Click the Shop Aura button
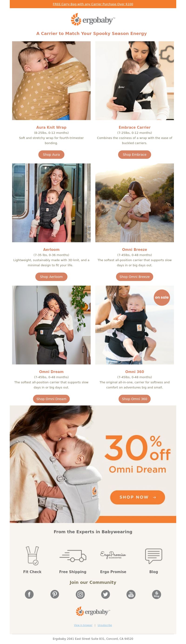Screen dimensions: 186x644 [x=51, y=155]
